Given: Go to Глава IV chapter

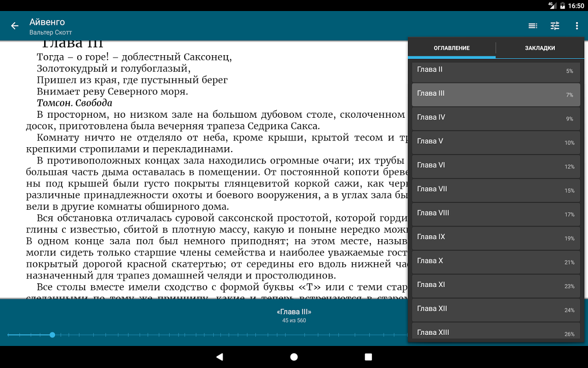Looking at the screenshot, I should pos(496,119).
